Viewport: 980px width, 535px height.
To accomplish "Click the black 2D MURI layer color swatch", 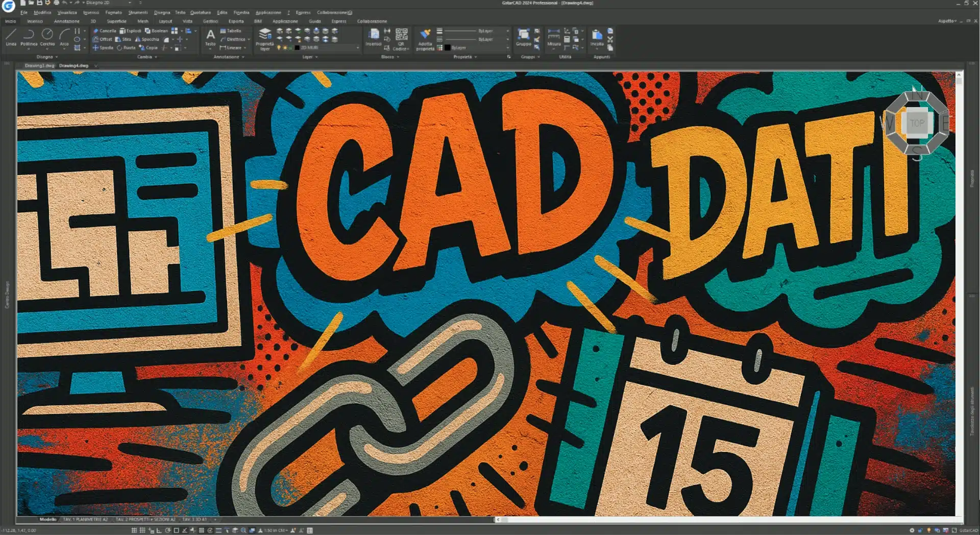I will point(297,47).
